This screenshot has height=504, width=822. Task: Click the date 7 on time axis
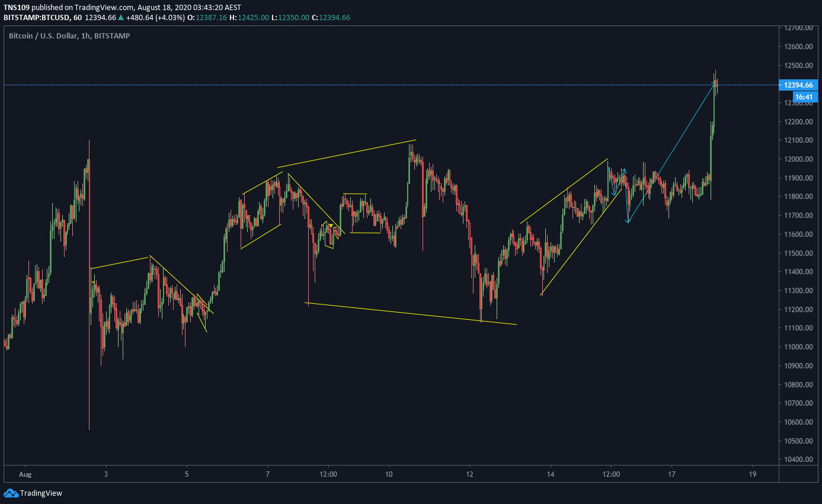[268, 474]
